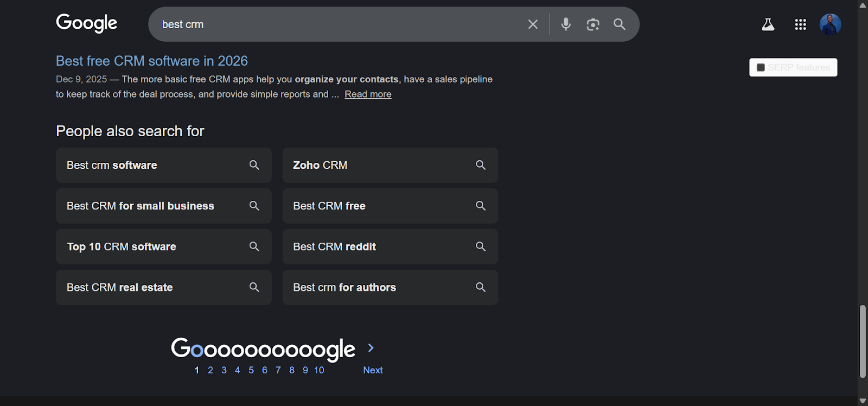Click the Gooooogle pagination logo
Viewport: 868px width, 406px height.
[x=263, y=349]
